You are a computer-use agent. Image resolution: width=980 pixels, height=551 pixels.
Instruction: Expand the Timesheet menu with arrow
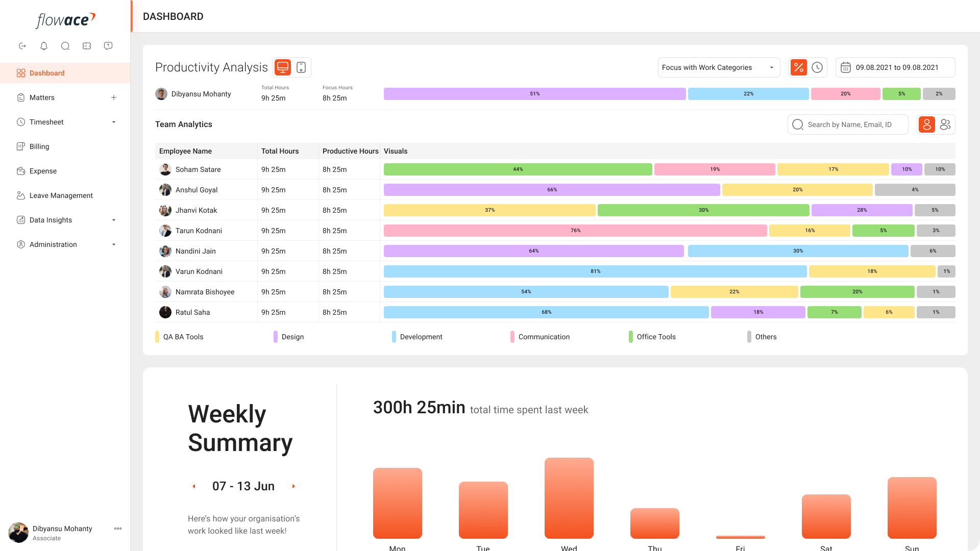click(114, 122)
